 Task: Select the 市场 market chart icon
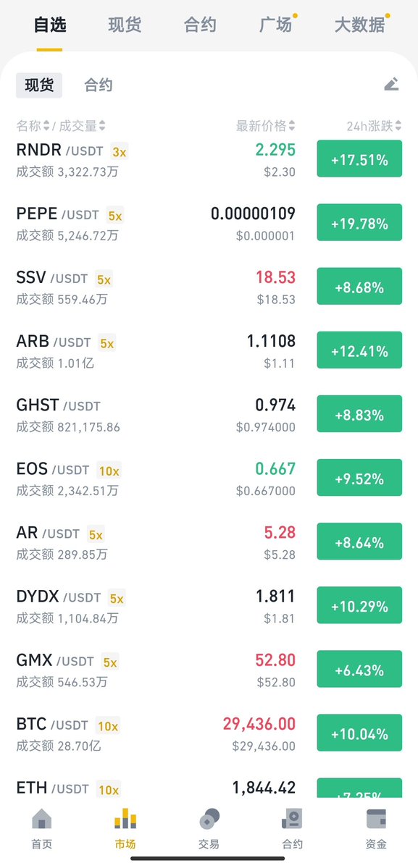[125, 818]
